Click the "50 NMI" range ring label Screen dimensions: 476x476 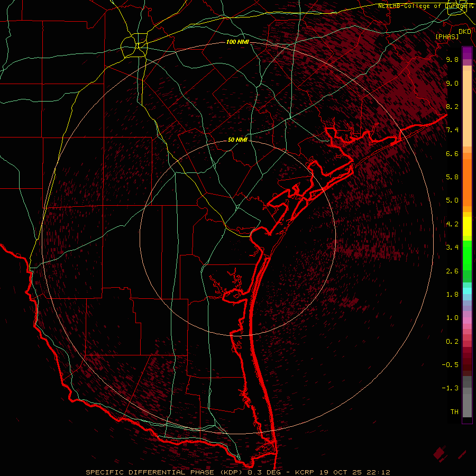coord(237,140)
